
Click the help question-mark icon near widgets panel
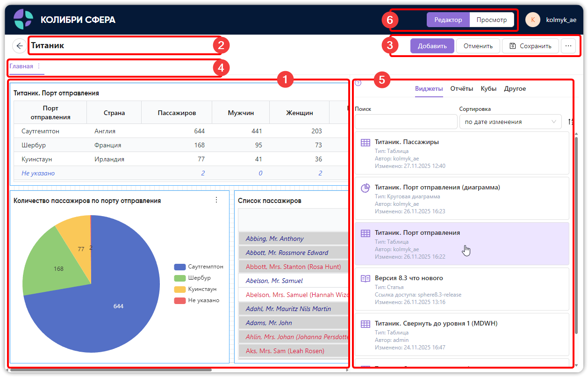(x=358, y=83)
